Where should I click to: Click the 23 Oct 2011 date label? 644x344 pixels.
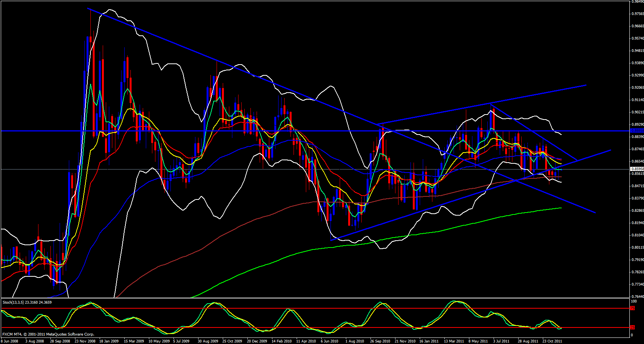[552, 341]
